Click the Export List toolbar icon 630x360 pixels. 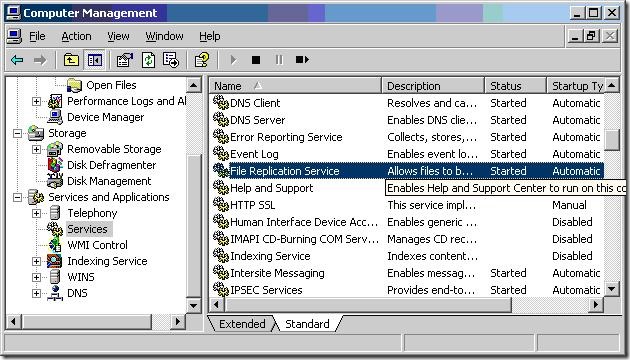pos(171,60)
